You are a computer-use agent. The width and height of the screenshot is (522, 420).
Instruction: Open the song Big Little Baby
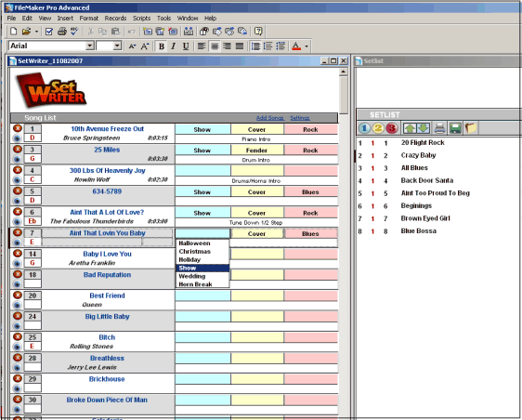tap(107, 317)
